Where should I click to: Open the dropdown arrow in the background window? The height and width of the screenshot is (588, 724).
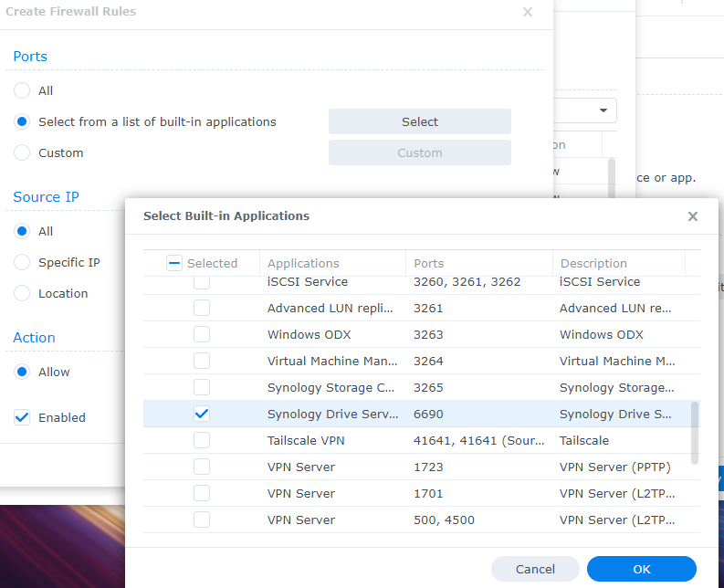(x=603, y=110)
